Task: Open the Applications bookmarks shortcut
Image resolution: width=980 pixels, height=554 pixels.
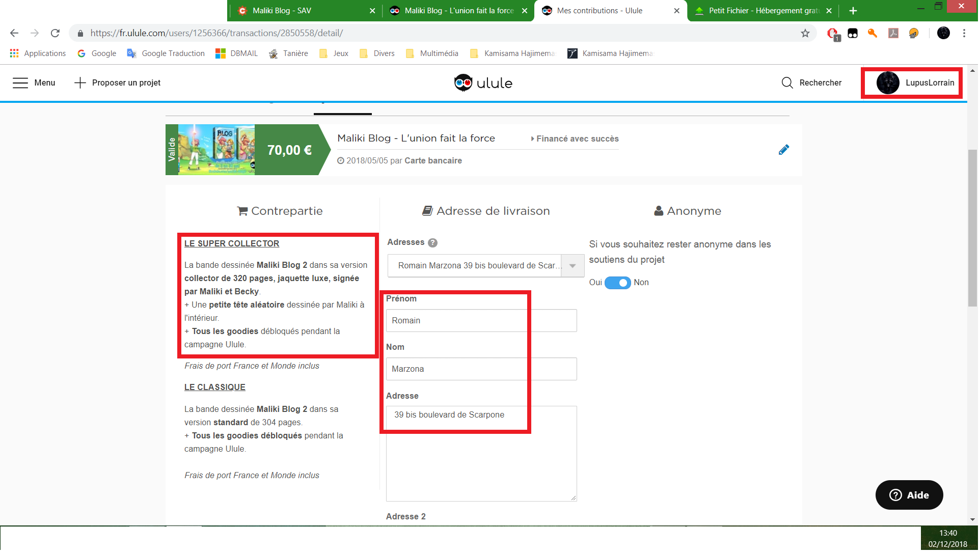Action: [38, 53]
